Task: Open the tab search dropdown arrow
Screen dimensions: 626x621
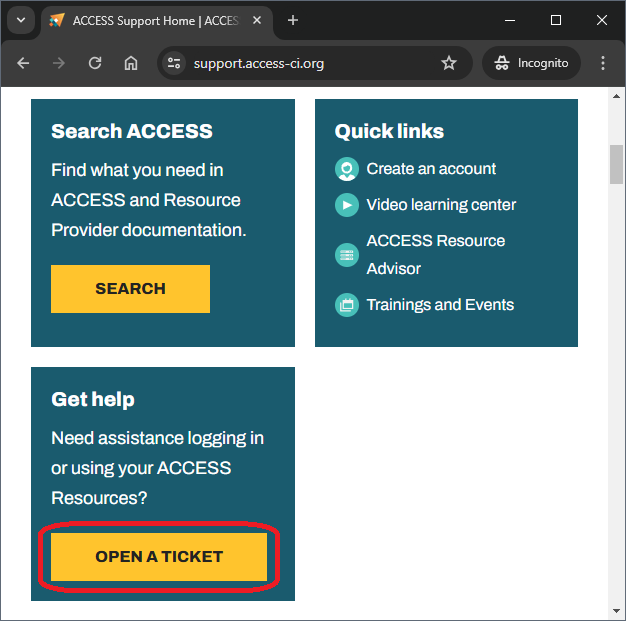Action: pyautogui.click(x=21, y=20)
